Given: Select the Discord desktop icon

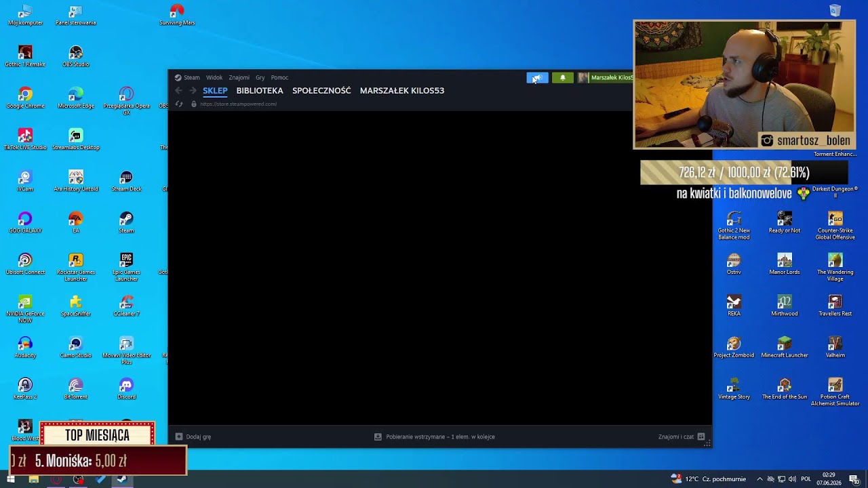Looking at the screenshot, I should [x=126, y=389].
